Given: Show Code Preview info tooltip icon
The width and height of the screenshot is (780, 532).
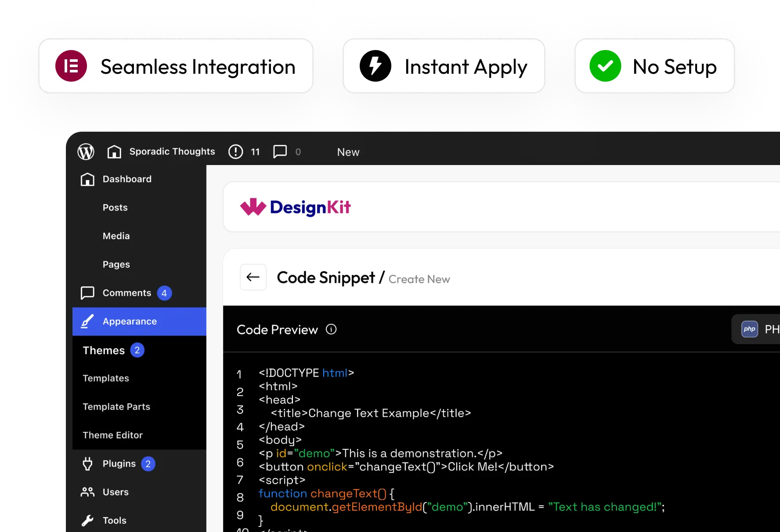Looking at the screenshot, I should click(331, 329).
